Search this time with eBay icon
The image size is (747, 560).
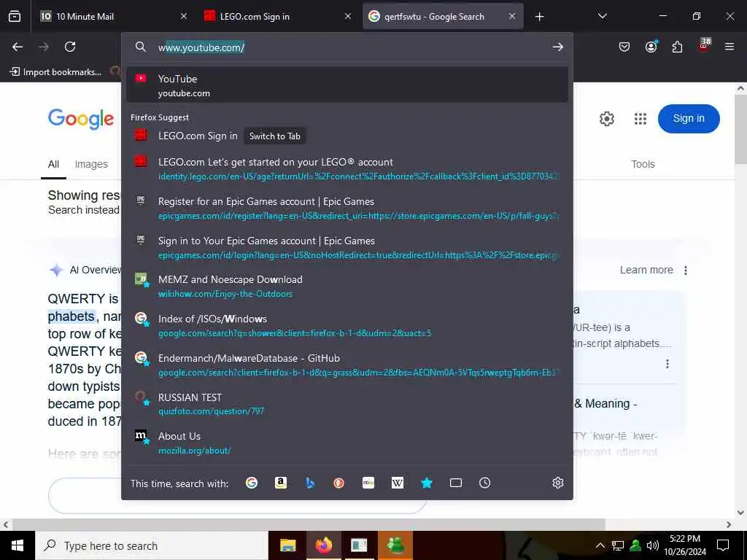(368, 483)
